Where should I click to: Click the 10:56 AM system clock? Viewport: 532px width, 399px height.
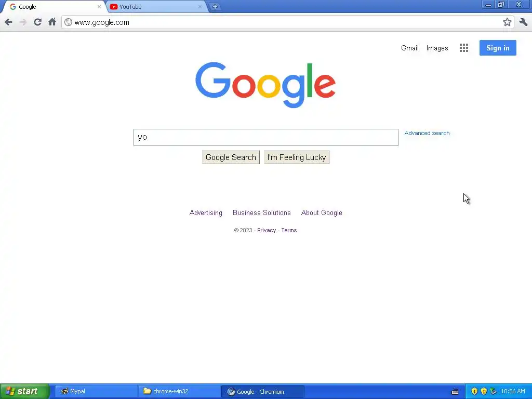coord(513,391)
